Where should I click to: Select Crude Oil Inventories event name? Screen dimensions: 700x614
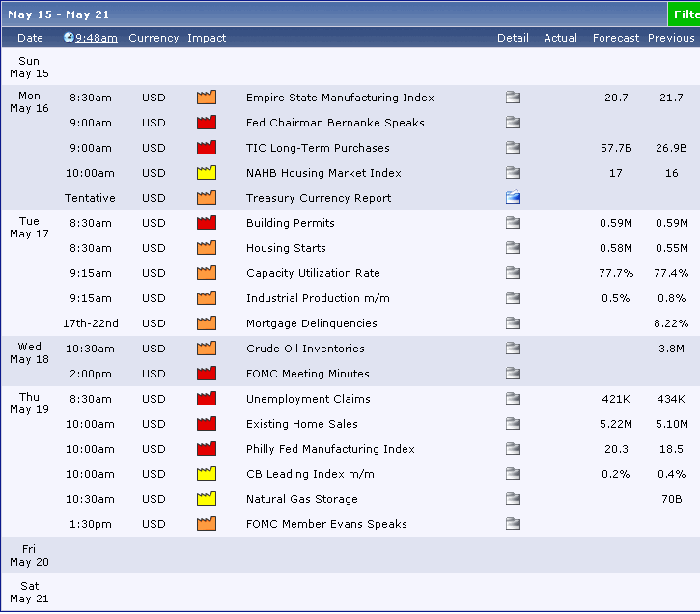coord(305,349)
